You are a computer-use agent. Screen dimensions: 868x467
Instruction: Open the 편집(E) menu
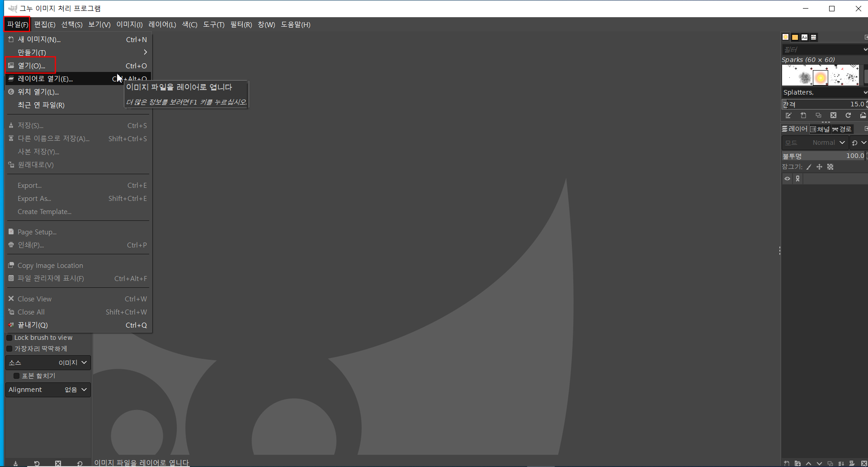click(45, 24)
